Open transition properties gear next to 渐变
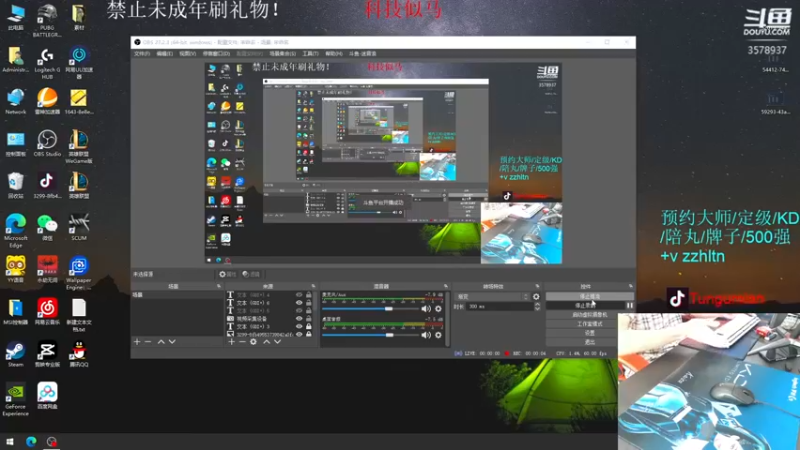800x450 pixels. (x=536, y=296)
